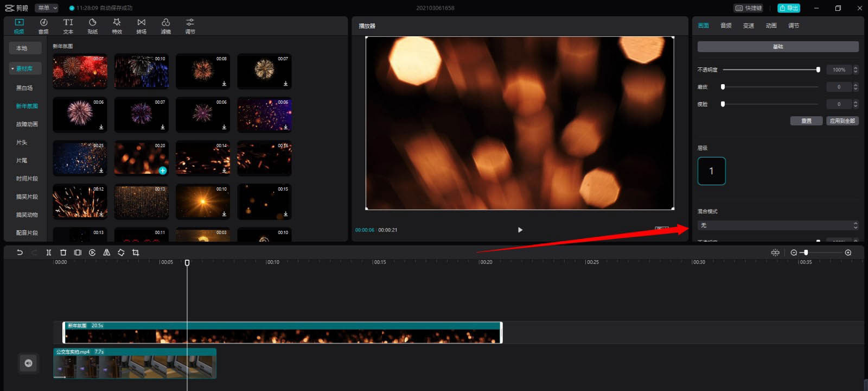Click the 应用到全部 apply to all button
This screenshot has height=391, width=868.
tap(842, 121)
